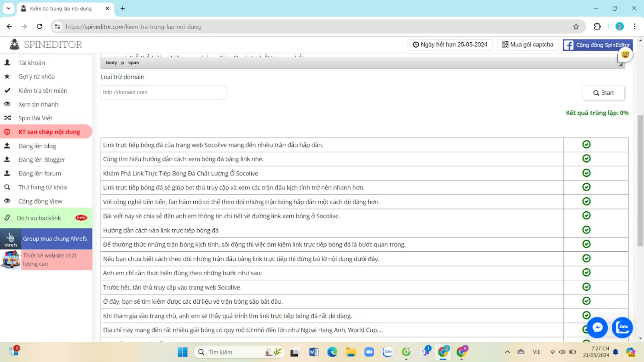The height and width of the screenshot is (362, 644).
Task: Click the 'Loại trừ domain' input field
Action: (x=164, y=92)
